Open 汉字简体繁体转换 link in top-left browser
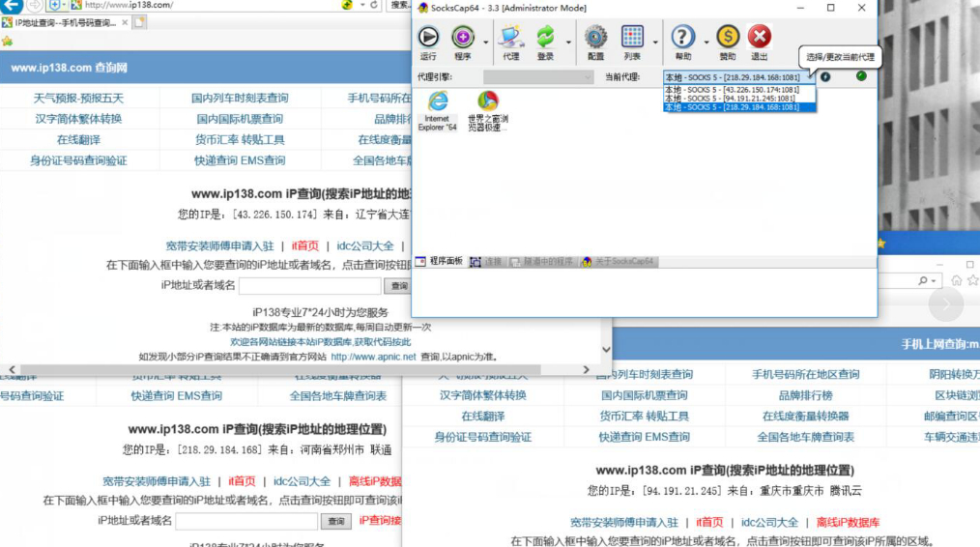 [x=78, y=119]
